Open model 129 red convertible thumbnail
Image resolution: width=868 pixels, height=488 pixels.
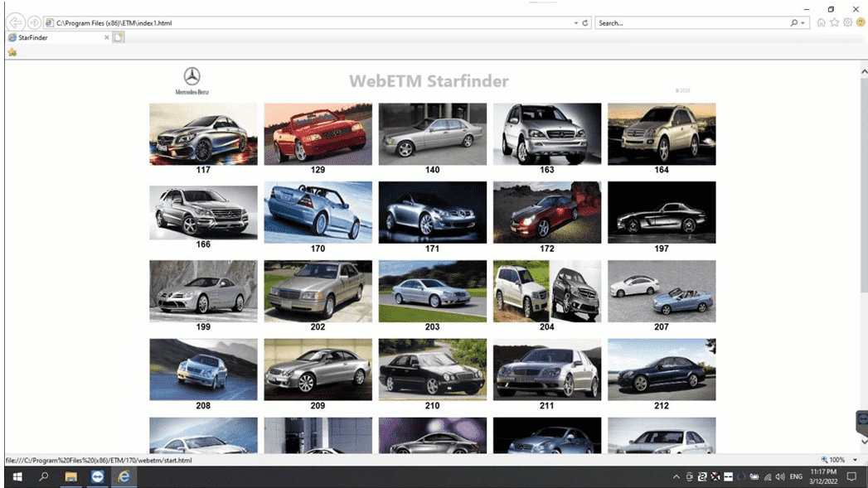(318, 134)
